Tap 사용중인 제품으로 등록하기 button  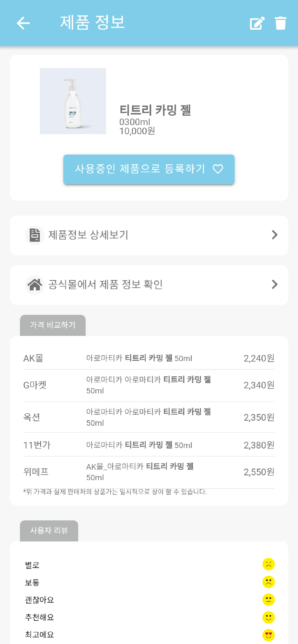pos(149,169)
